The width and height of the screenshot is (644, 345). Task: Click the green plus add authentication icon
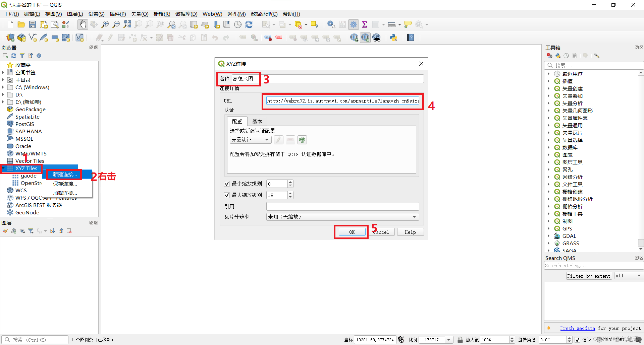click(x=302, y=140)
